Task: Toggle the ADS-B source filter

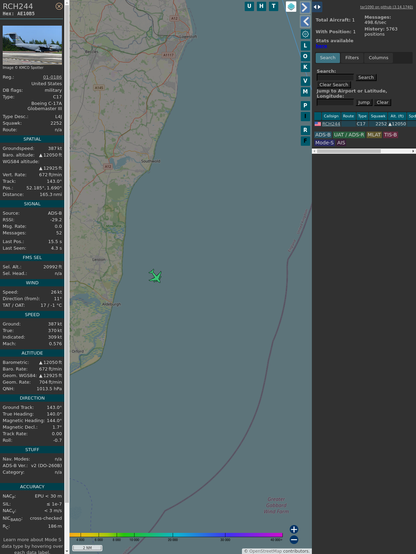Action: tap(323, 135)
